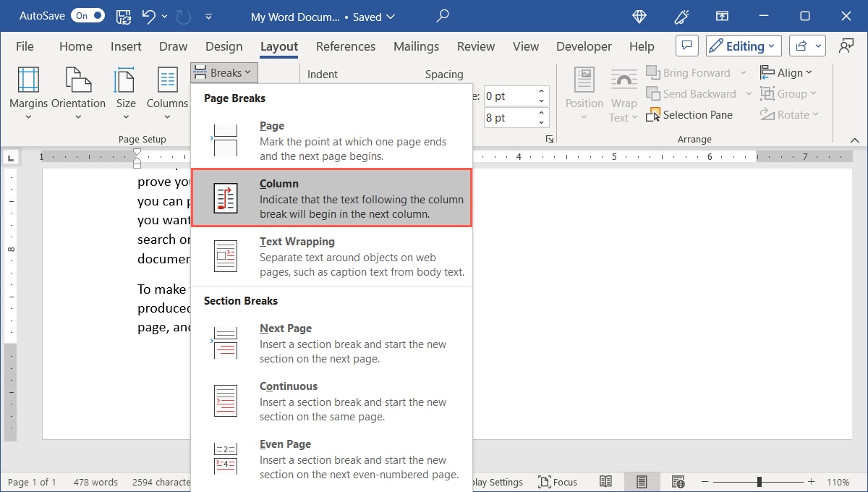This screenshot has height=492, width=868.
Task: Enable Focus mode in the status bar
Action: tap(558, 481)
